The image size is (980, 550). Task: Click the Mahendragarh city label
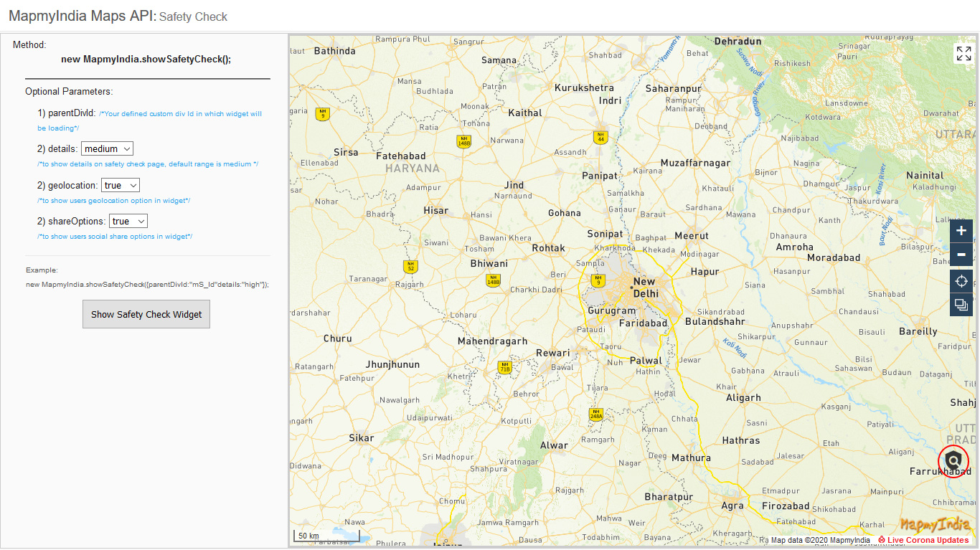493,341
